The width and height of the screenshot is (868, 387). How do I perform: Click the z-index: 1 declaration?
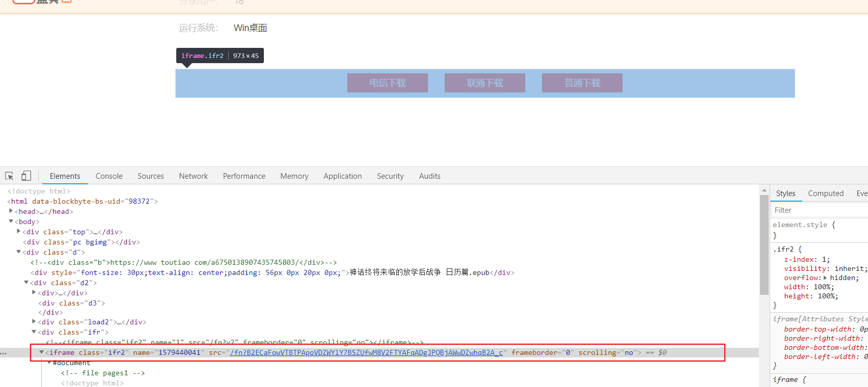coord(807,259)
